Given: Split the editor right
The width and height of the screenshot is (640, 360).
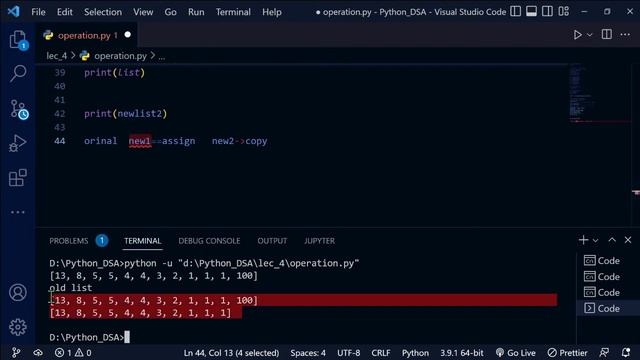Looking at the screenshot, I should point(607,34).
